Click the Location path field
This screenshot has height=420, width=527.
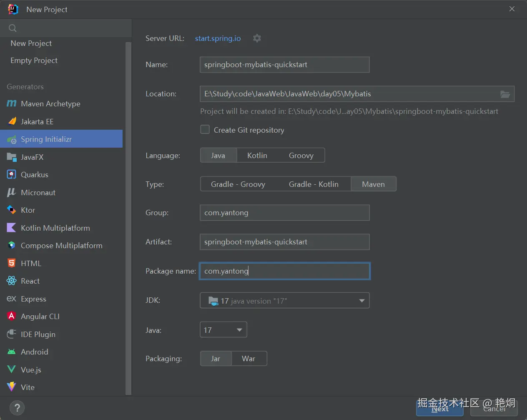(349, 94)
